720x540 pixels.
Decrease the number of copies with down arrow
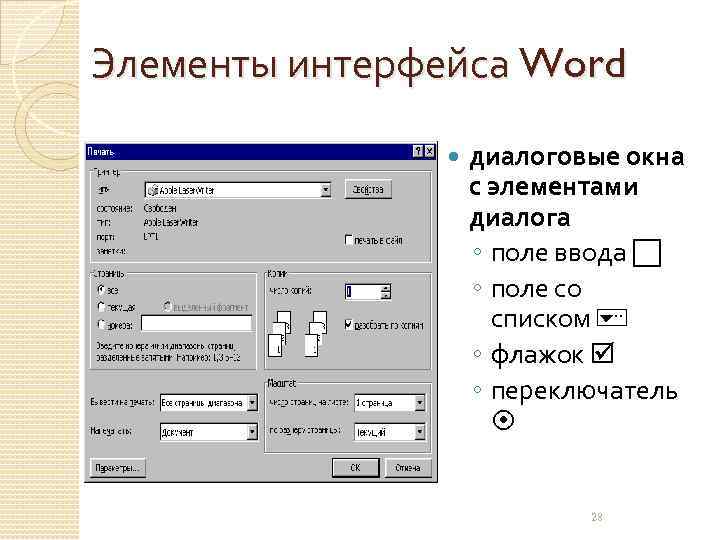click(x=386, y=295)
